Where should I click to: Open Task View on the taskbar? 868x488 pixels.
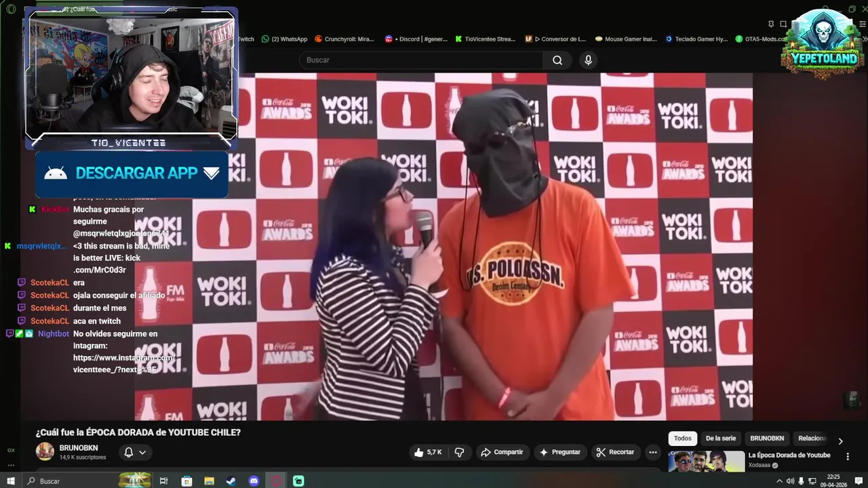coord(163,481)
